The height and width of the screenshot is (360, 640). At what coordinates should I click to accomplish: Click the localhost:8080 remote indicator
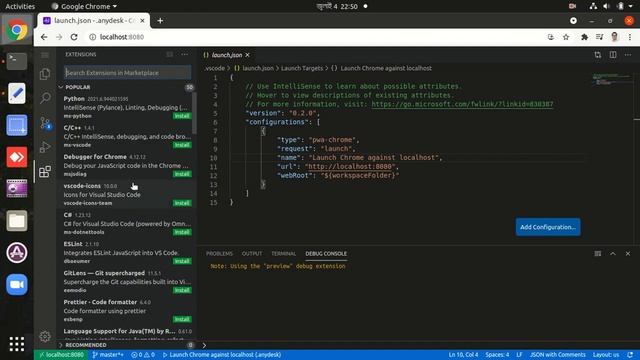pos(62,355)
